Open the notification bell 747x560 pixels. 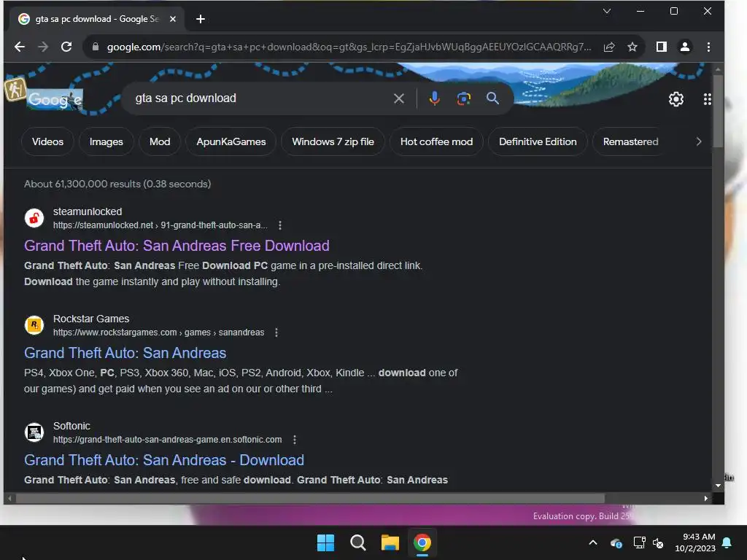(727, 542)
